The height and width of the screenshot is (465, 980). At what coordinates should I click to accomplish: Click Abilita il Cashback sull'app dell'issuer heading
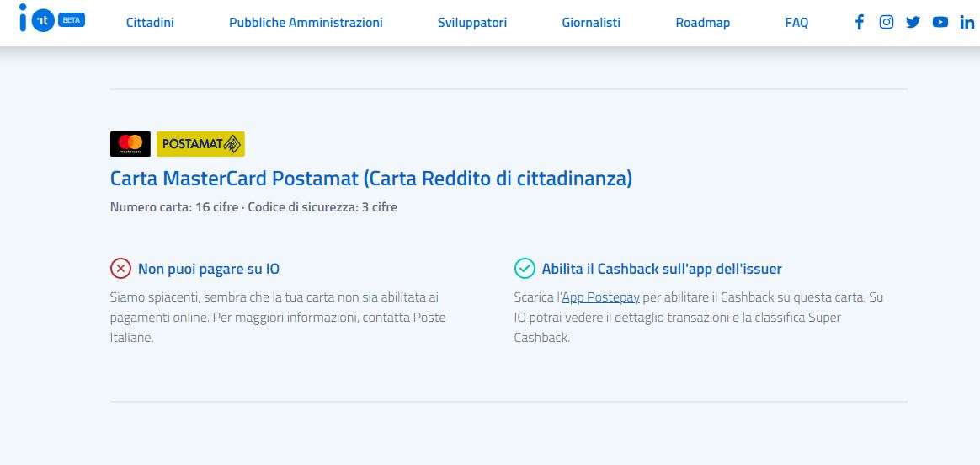[662, 270]
